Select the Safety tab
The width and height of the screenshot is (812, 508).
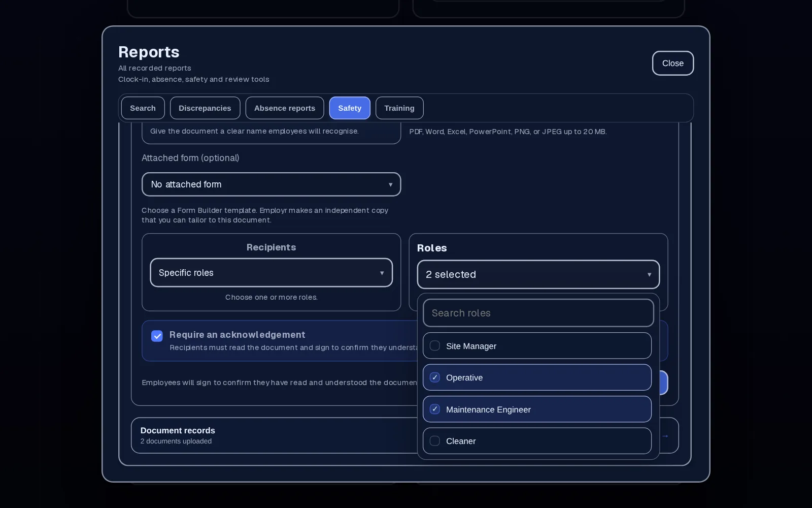[350, 108]
